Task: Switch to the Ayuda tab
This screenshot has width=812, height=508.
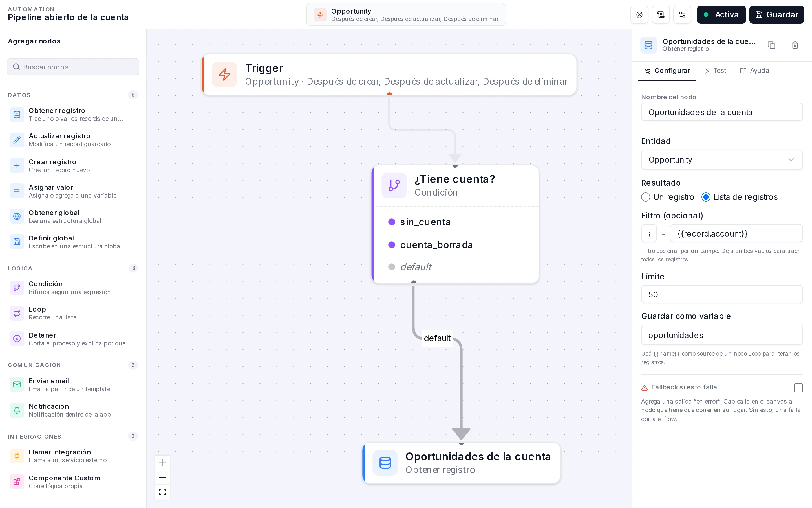Action: (754, 71)
